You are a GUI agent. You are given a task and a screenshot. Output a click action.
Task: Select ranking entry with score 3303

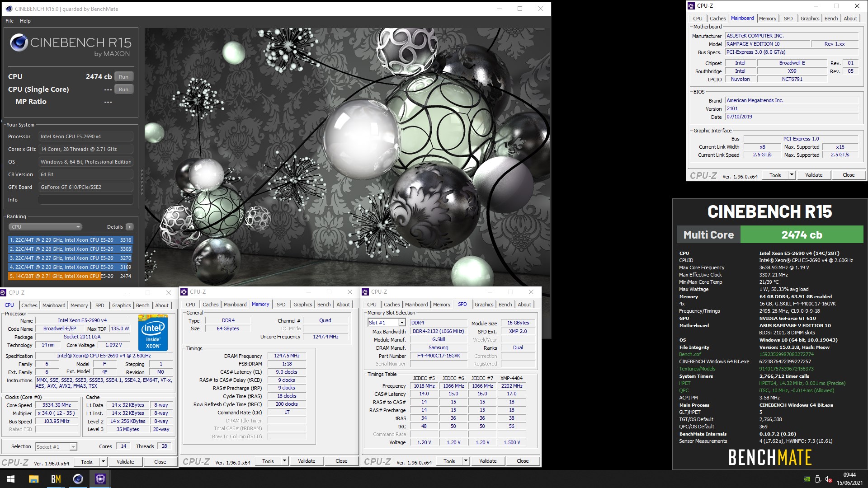pos(71,249)
